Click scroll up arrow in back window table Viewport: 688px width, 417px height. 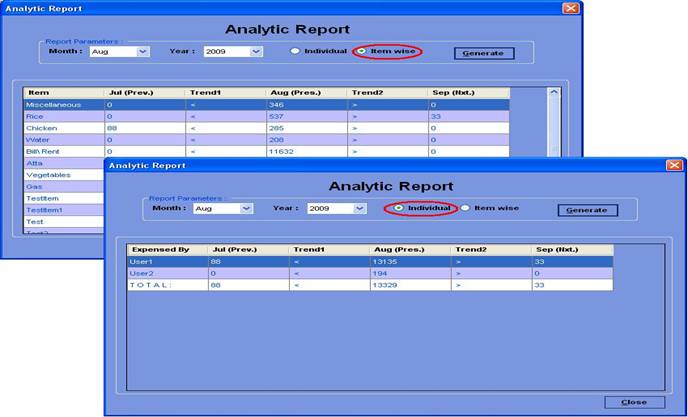554,92
